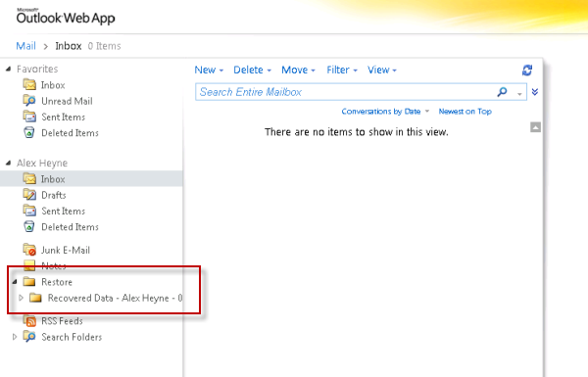Collapse the Alex Heyne mailbox tree
The height and width of the screenshot is (377, 588).
(x=8, y=163)
